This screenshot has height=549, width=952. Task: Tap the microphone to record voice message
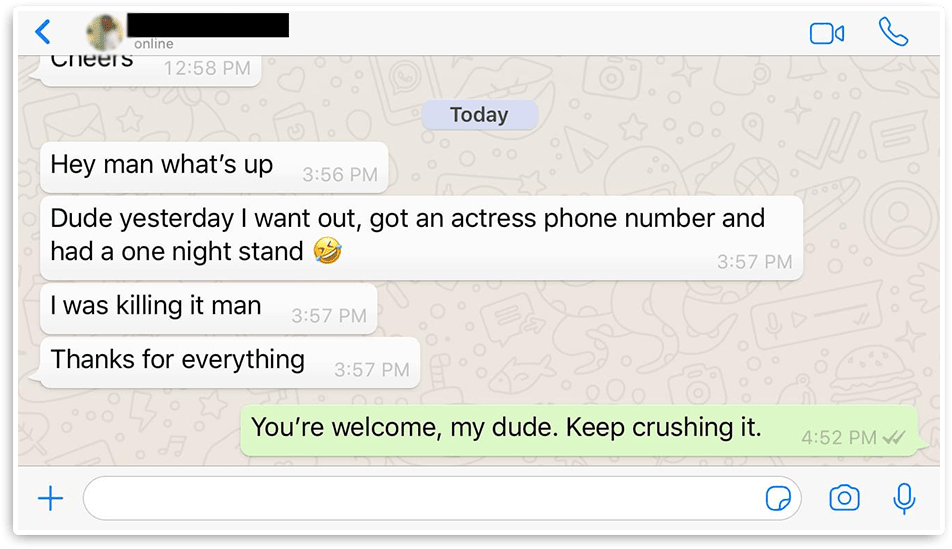904,499
